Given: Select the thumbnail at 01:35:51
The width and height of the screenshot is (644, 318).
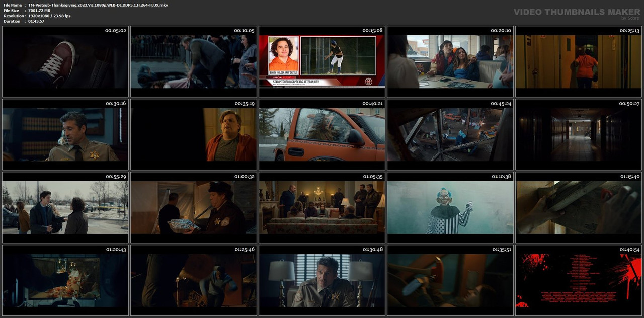Looking at the screenshot, I should (450, 280).
